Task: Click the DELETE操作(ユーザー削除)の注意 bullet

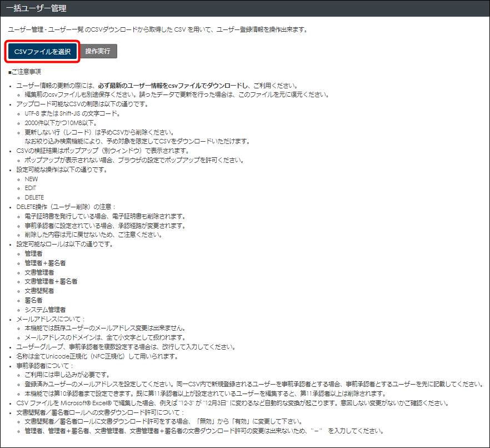Action: coord(66,207)
